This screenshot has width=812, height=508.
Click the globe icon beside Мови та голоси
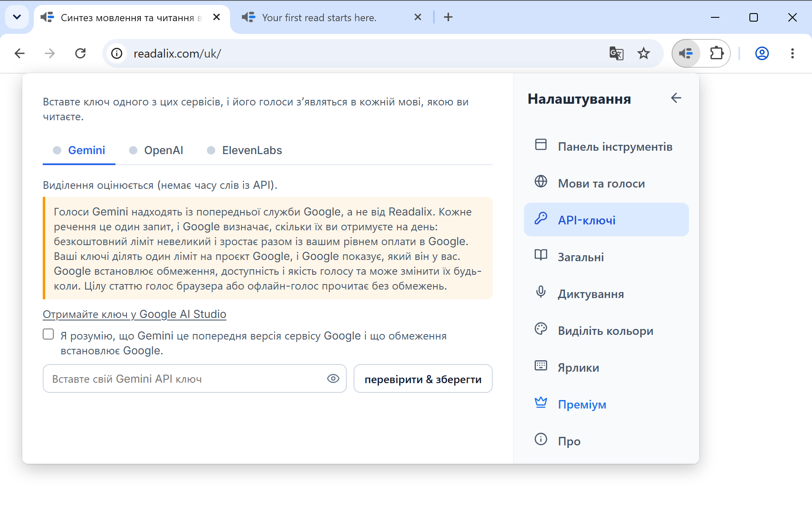(541, 182)
